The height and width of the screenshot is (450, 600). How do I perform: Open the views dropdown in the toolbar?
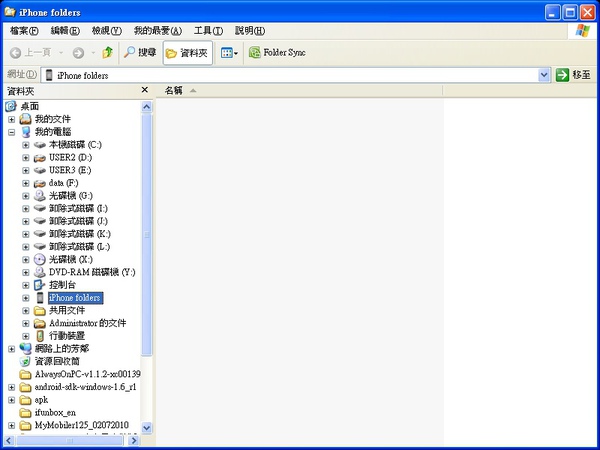(x=229, y=52)
